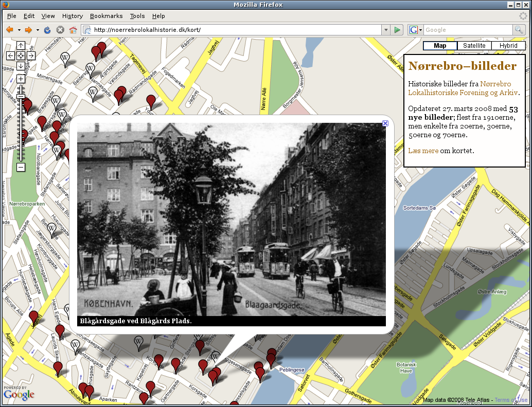The width and height of the screenshot is (532, 407).
Task: Click the site icon in the address bar
Action: click(87, 30)
